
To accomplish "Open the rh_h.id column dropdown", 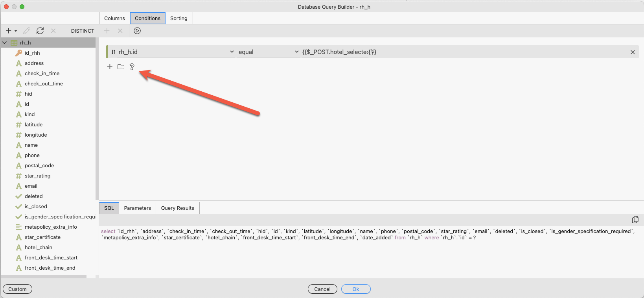I will [232, 52].
